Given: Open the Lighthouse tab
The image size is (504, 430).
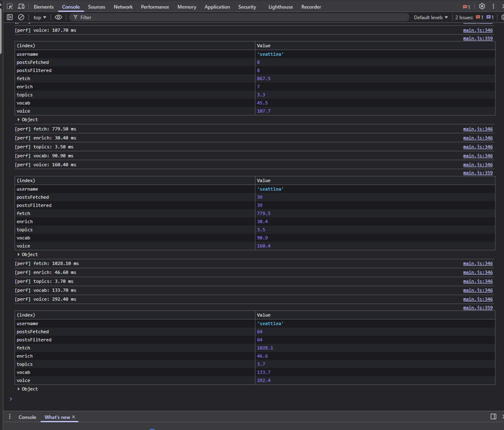Looking at the screenshot, I should [280, 7].
